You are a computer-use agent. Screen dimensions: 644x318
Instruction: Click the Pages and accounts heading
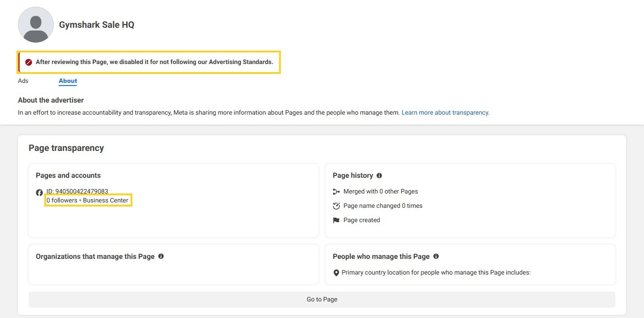click(68, 176)
